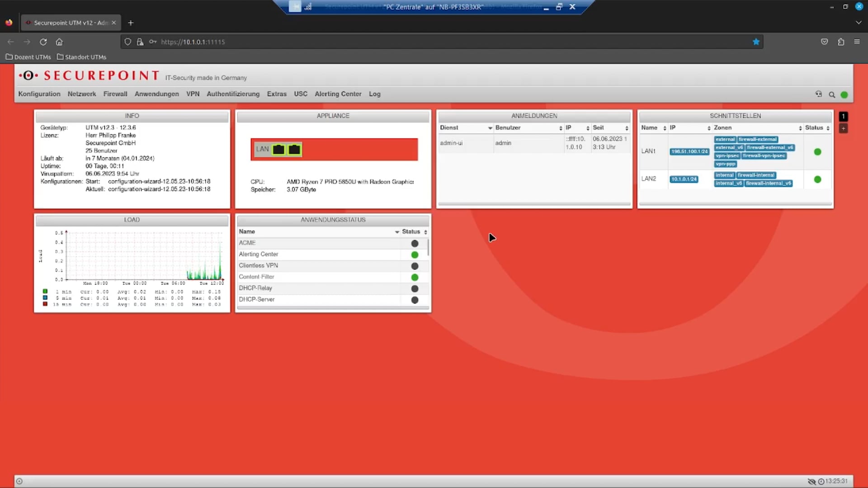Image resolution: width=868 pixels, height=488 pixels.
Task: Sort Schnittstellen by Name column
Action: (x=654, y=128)
